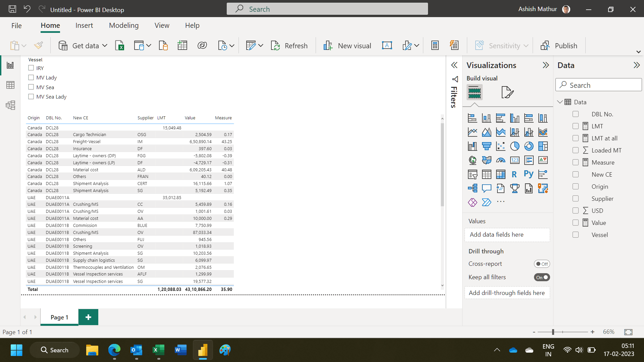The image size is (644, 362).
Task: Click the Excel workbook source icon
Action: 120,46
